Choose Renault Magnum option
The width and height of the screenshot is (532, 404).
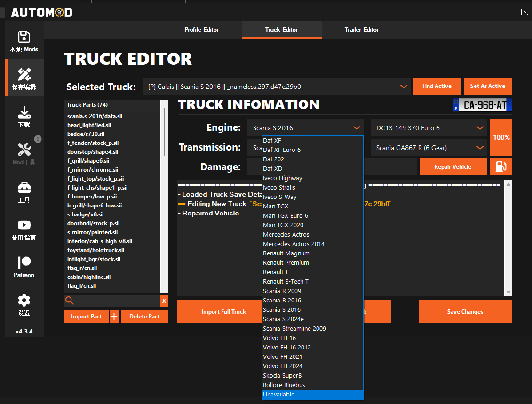(x=312, y=253)
